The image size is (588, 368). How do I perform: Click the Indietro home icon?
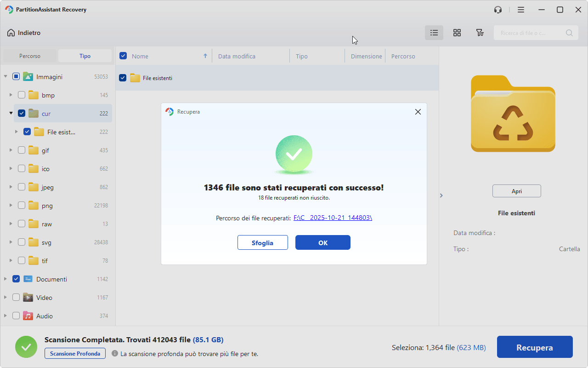pyautogui.click(x=11, y=33)
